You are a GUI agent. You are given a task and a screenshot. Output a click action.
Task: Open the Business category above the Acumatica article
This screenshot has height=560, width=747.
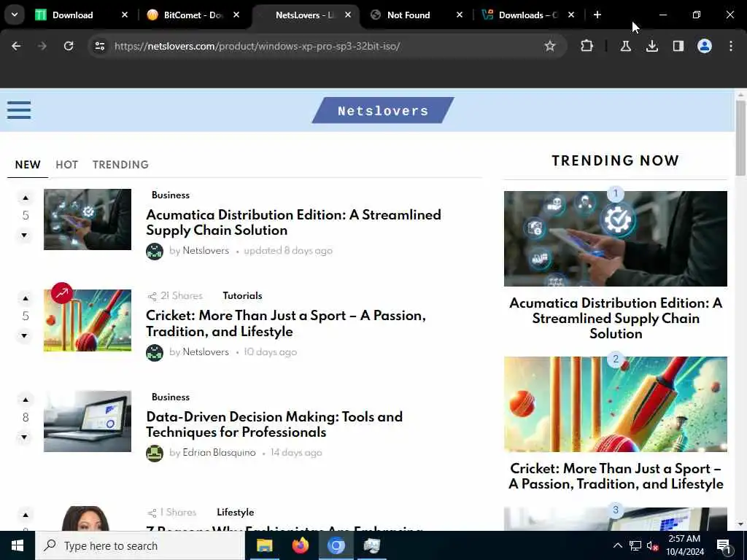coord(171,195)
